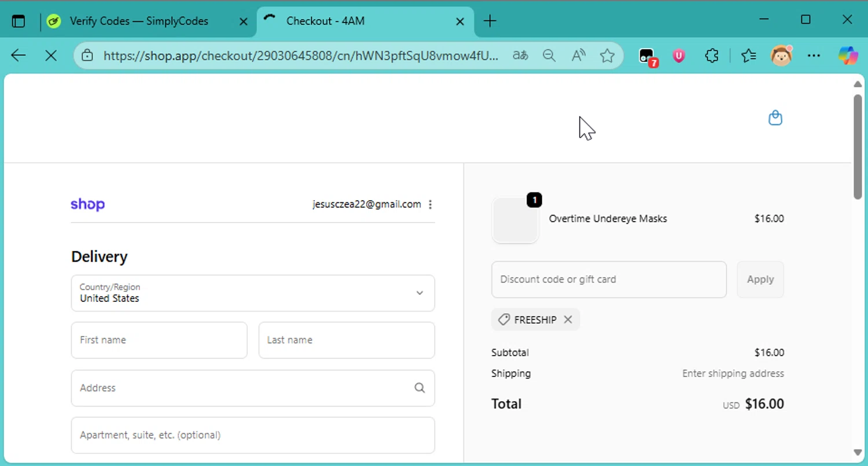Focus the Address field
This screenshot has height=466, width=868.
[253, 388]
